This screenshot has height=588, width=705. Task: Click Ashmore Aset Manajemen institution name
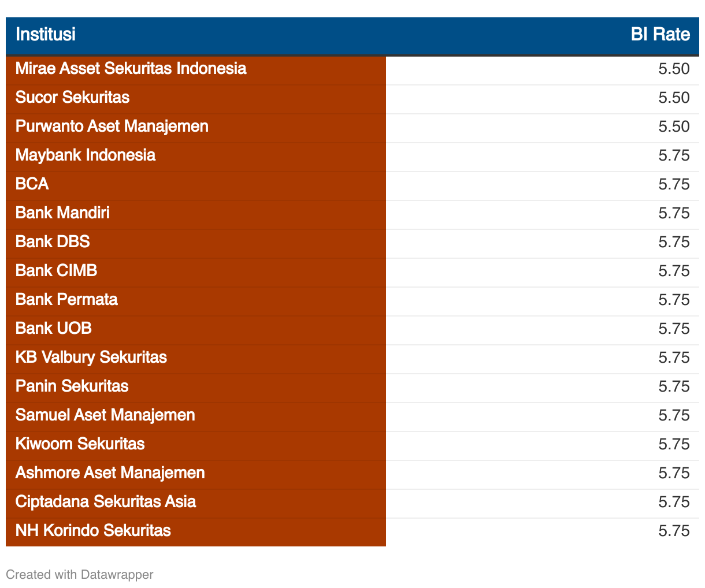(110, 473)
